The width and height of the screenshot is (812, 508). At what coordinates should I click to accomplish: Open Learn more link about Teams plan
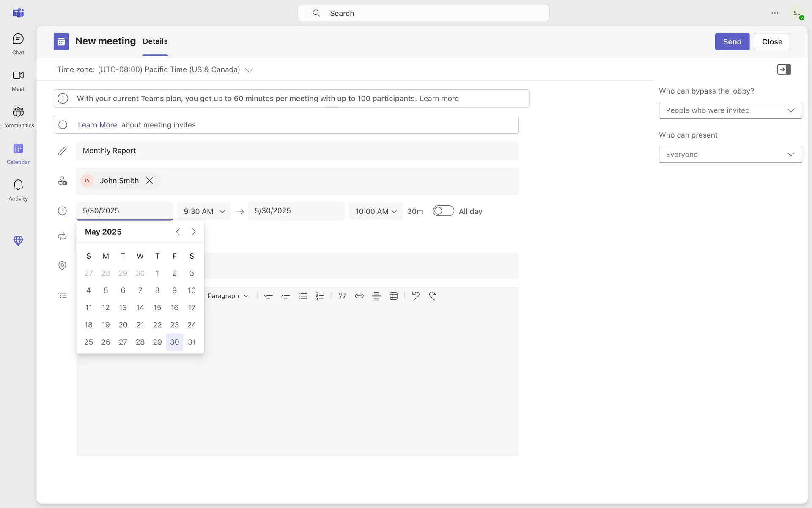439,99
